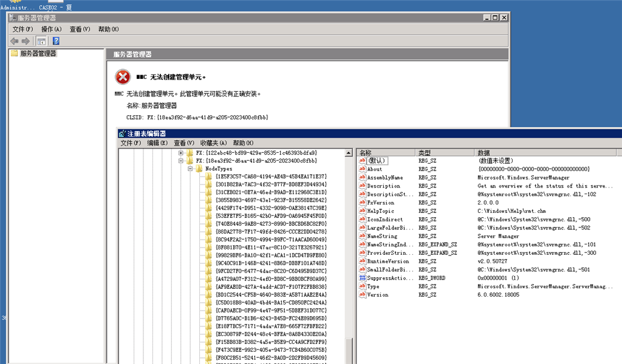Select the DescriptionSt... value name

click(391, 194)
